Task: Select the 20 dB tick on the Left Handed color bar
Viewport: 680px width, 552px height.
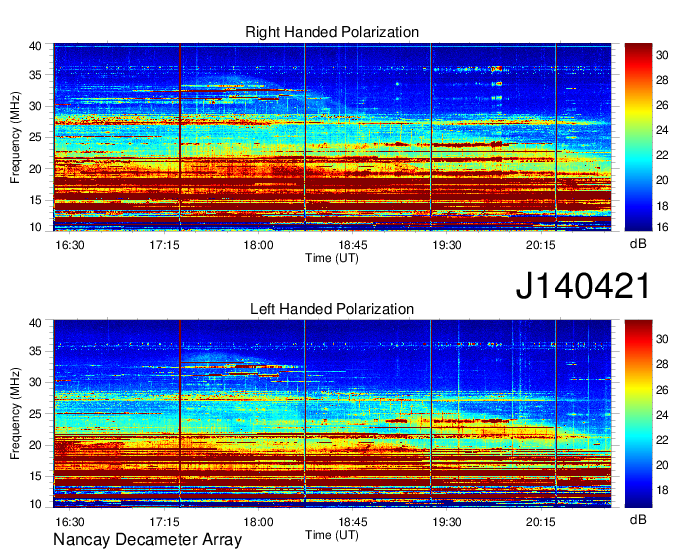Action: 662,465
